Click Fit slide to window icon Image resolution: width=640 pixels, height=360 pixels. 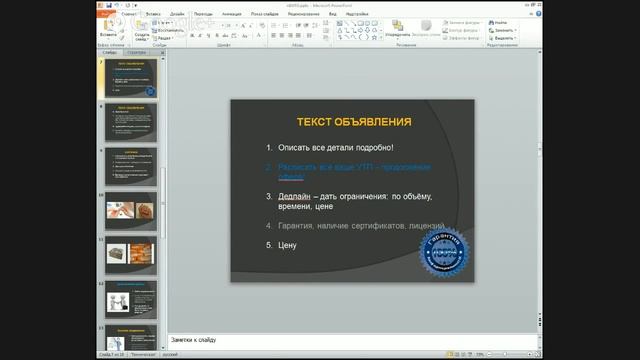coord(538,354)
